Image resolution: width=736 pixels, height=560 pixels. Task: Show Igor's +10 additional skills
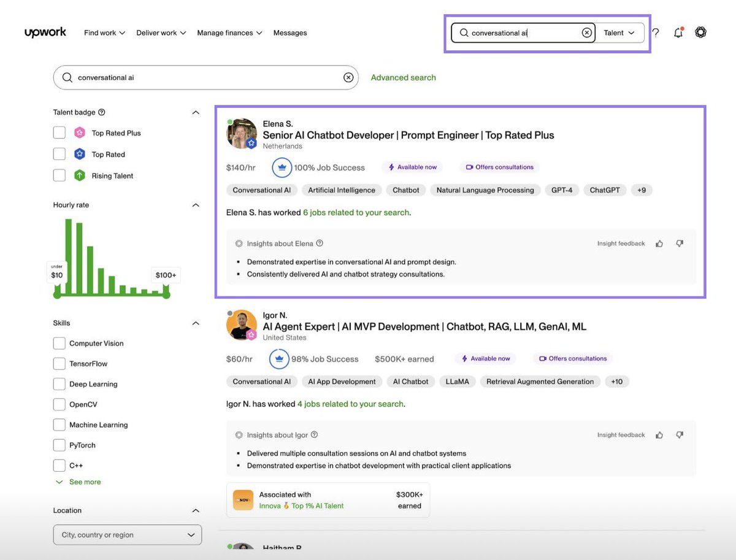coord(617,382)
